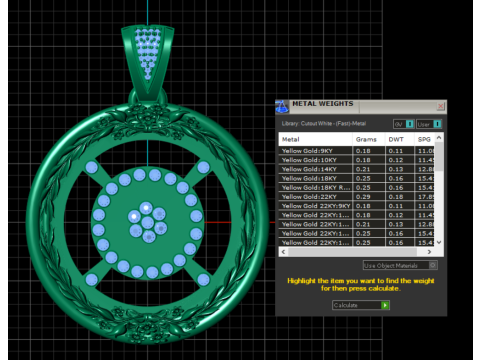Click the scales icon in Metal Weights title

click(282, 107)
